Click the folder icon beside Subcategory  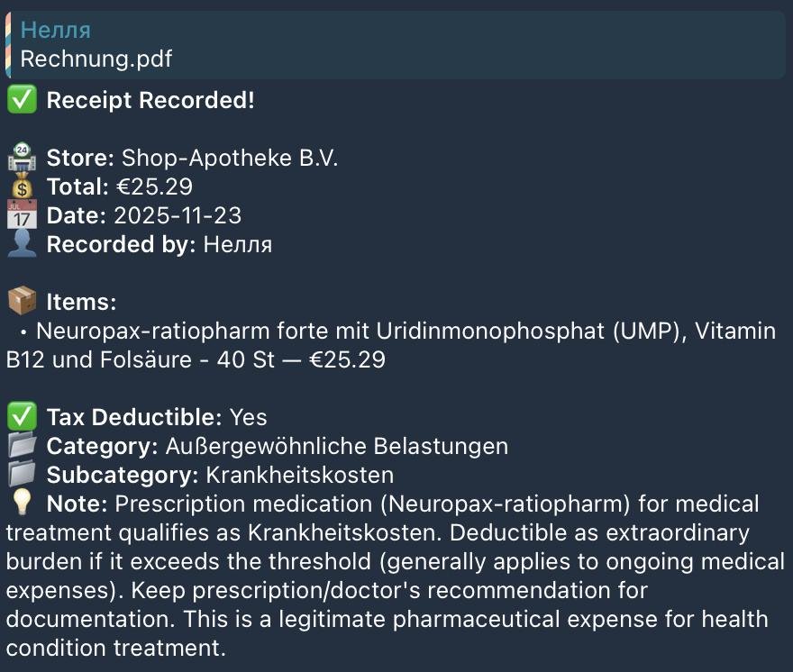pos(22,475)
